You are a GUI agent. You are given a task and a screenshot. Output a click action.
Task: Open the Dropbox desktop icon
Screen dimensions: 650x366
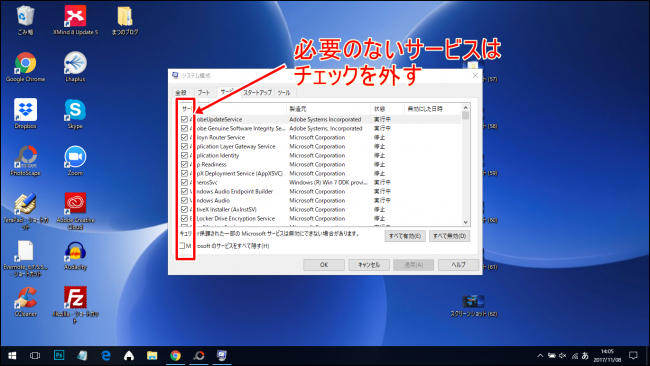click(26, 114)
